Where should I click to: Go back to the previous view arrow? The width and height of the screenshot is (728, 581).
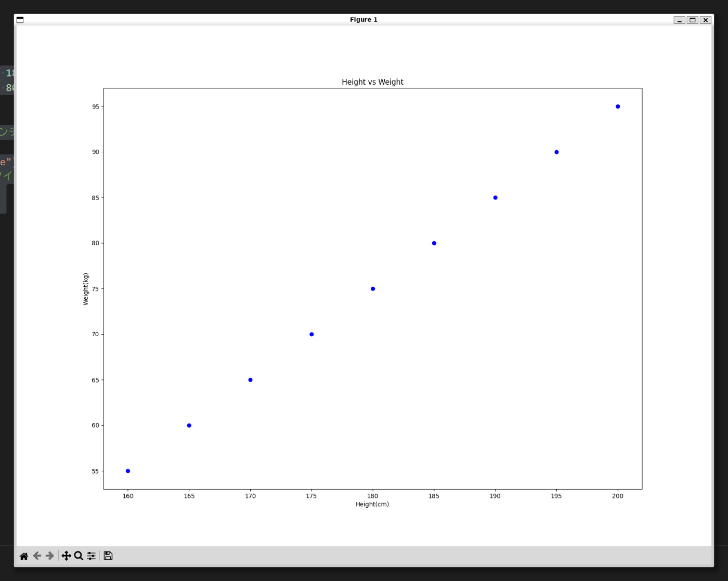37,556
